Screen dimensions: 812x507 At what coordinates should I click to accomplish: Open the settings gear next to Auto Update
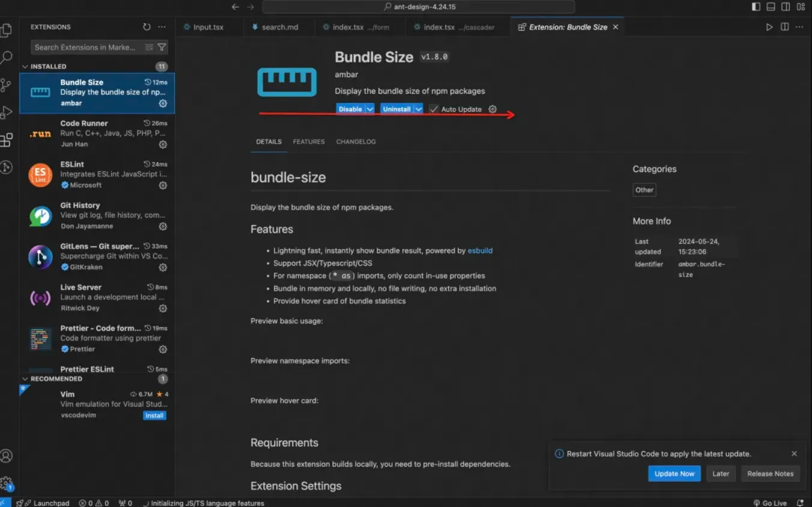tap(492, 109)
